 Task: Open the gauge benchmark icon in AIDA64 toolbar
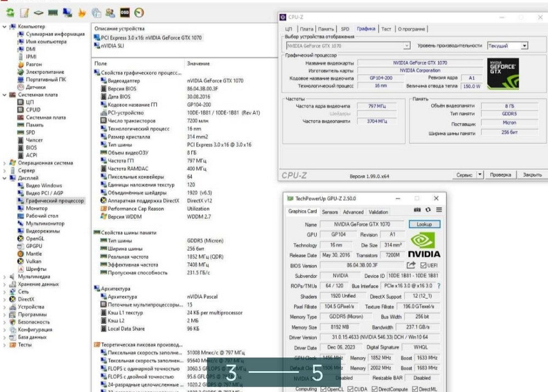click(139, 12)
